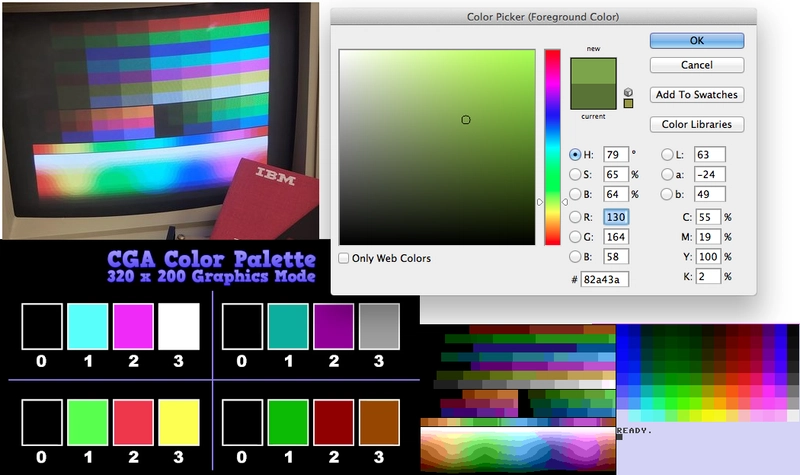Select the L (lightness) radio button
800x475 pixels.
tap(667, 155)
